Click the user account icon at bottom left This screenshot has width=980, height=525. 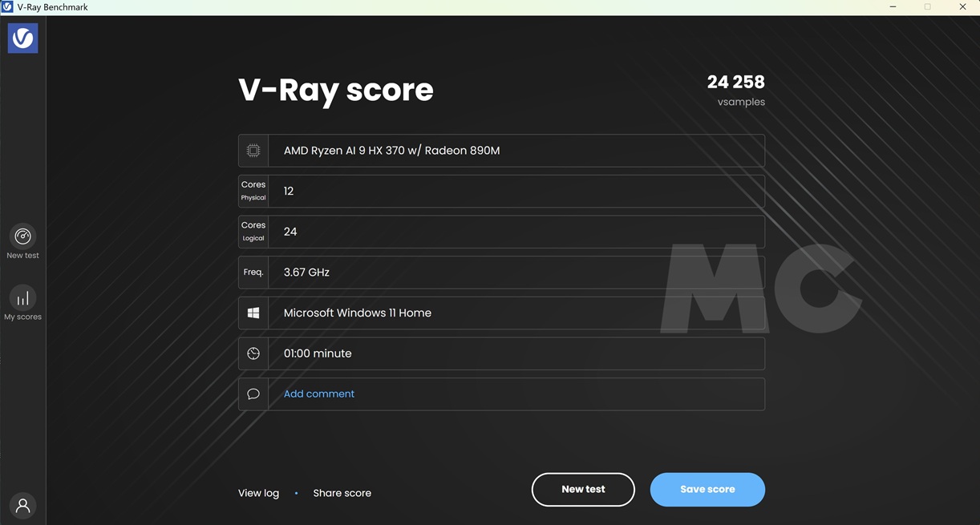point(22,505)
